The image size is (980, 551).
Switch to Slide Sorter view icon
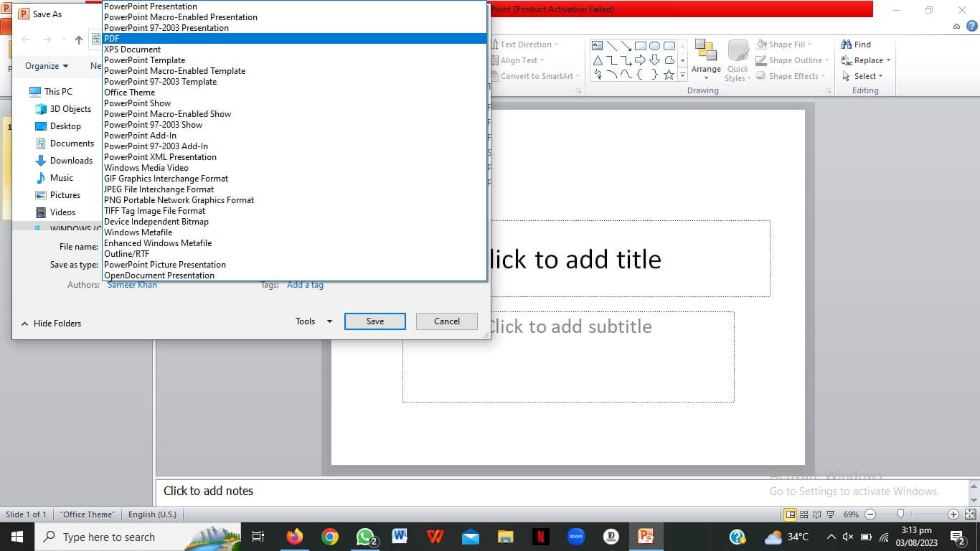pos(803,514)
